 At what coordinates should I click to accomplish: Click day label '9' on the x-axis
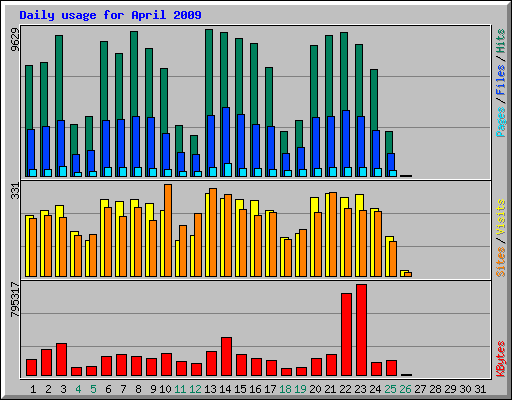pos(153,389)
